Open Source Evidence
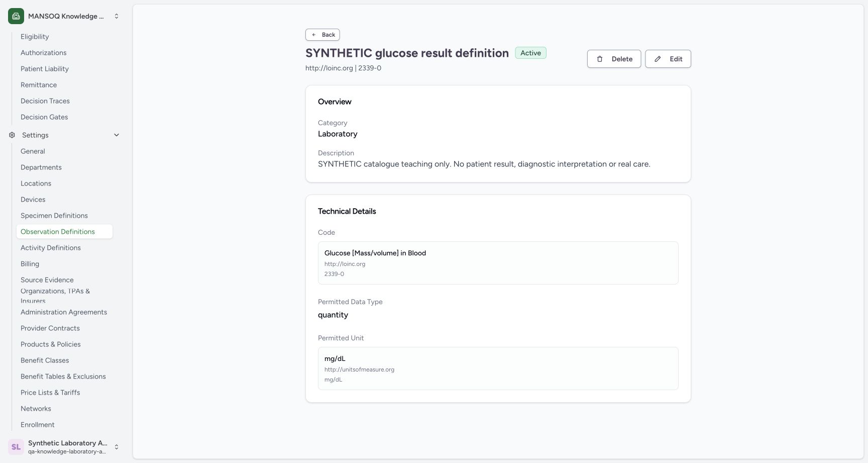The height and width of the screenshot is (463, 868). click(x=47, y=280)
